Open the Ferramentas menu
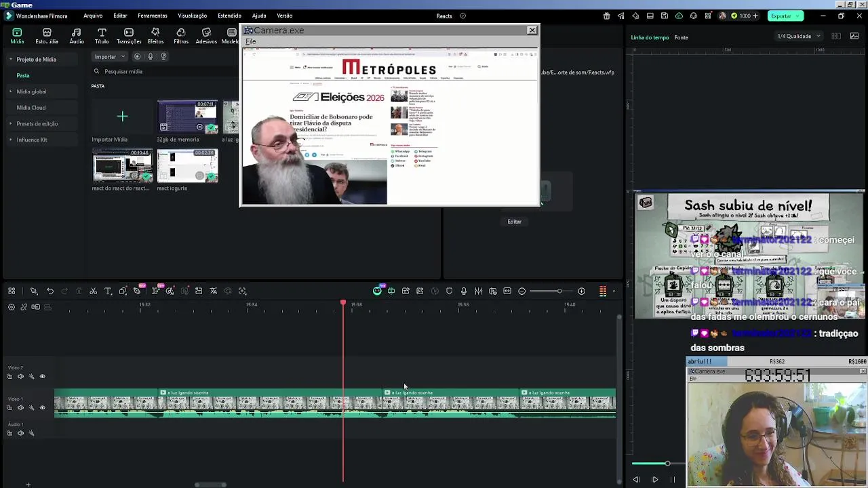 coord(153,16)
